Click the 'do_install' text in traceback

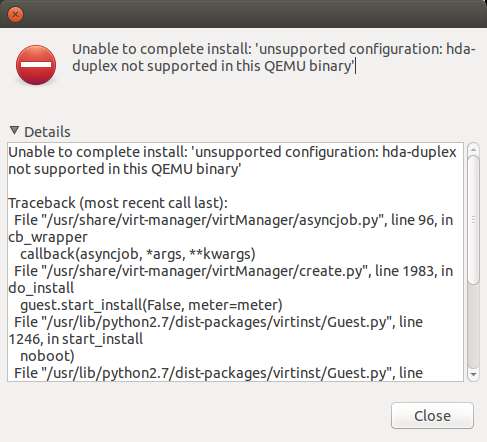tap(41, 288)
